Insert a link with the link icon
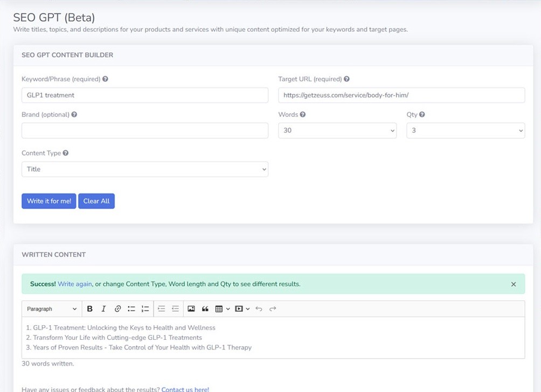This screenshot has height=392, width=541. point(117,309)
